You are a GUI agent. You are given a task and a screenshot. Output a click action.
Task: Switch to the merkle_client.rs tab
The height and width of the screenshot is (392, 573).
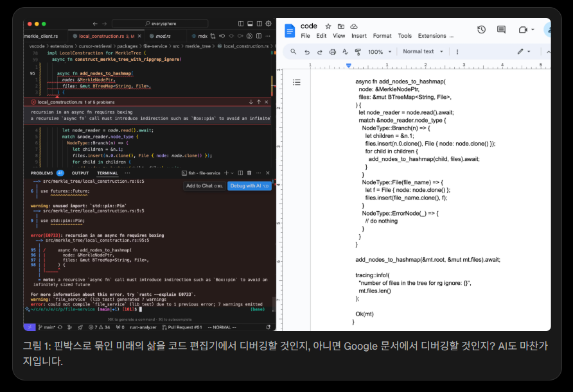point(41,36)
